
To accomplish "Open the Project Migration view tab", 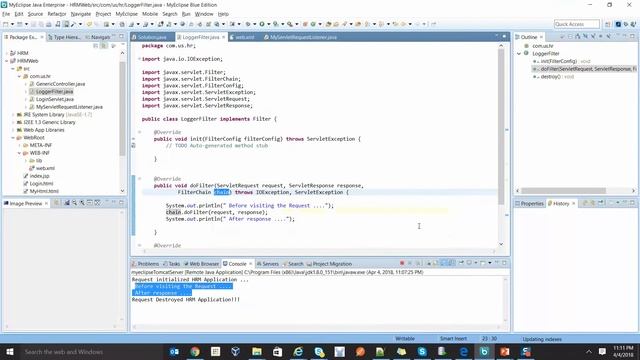I will [329, 264].
